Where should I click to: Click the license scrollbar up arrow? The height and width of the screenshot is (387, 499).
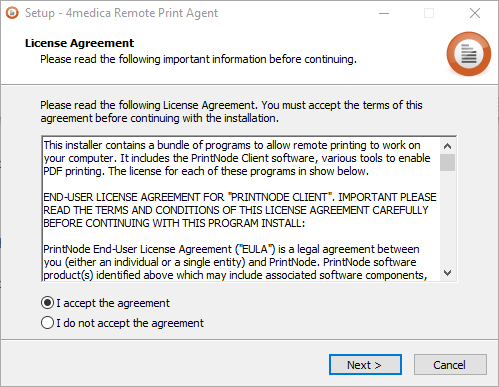[x=447, y=146]
